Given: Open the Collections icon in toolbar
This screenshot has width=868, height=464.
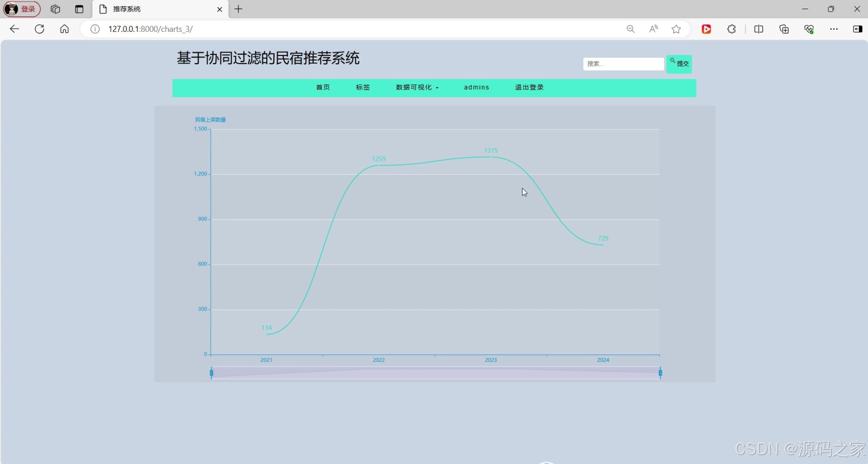Looking at the screenshot, I should pyautogui.click(x=784, y=29).
